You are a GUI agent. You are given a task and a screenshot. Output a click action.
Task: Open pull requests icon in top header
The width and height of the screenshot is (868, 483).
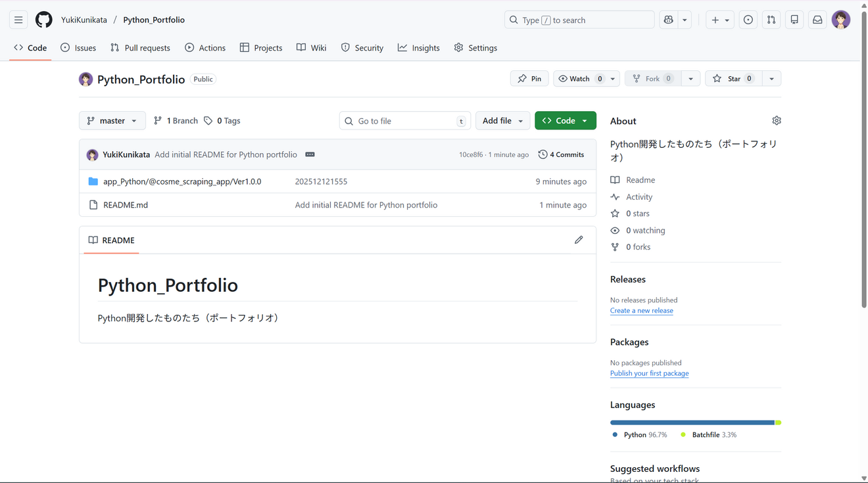click(771, 20)
